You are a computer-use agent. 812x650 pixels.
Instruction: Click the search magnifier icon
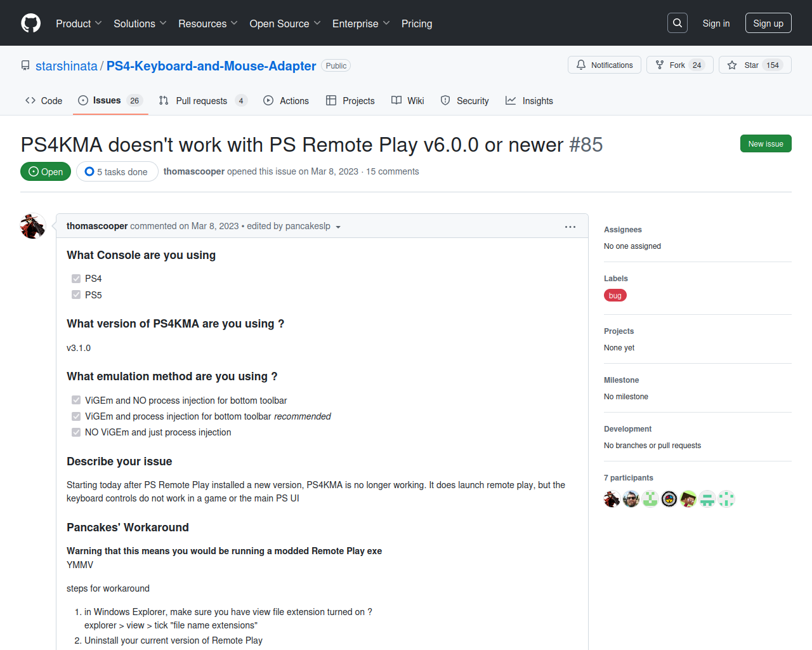tap(678, 23)
